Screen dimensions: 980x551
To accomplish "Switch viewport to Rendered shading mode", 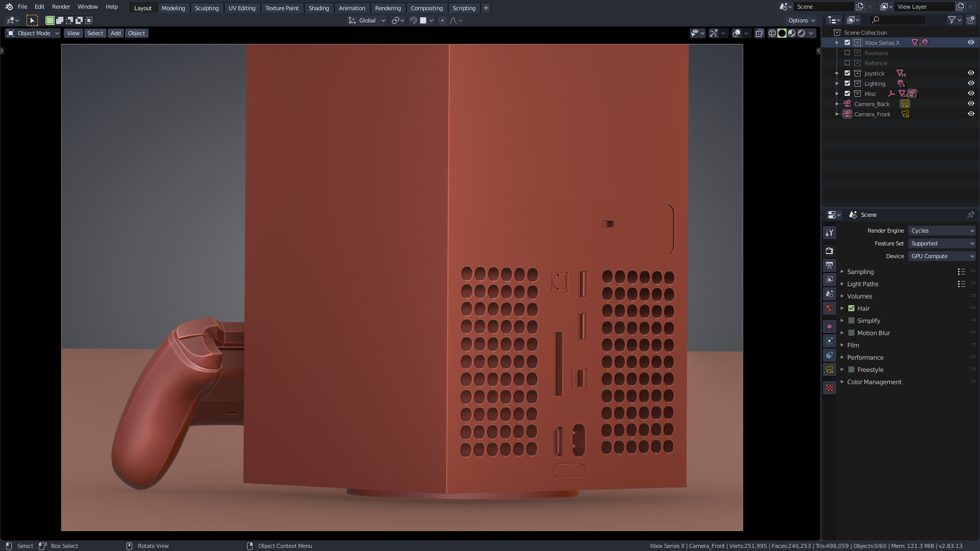I will pos(801,33).
